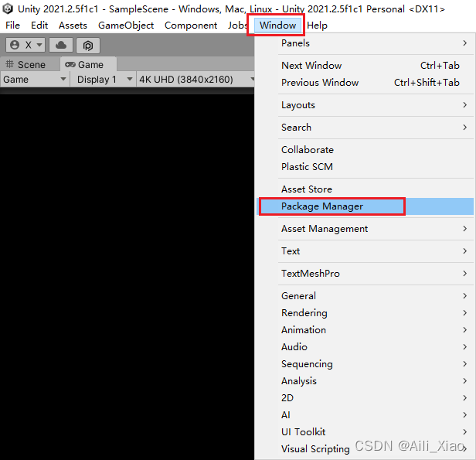Open the 4K UHD resolution dropdown
This screenshot has height=460, width=476.
(195, 80)
